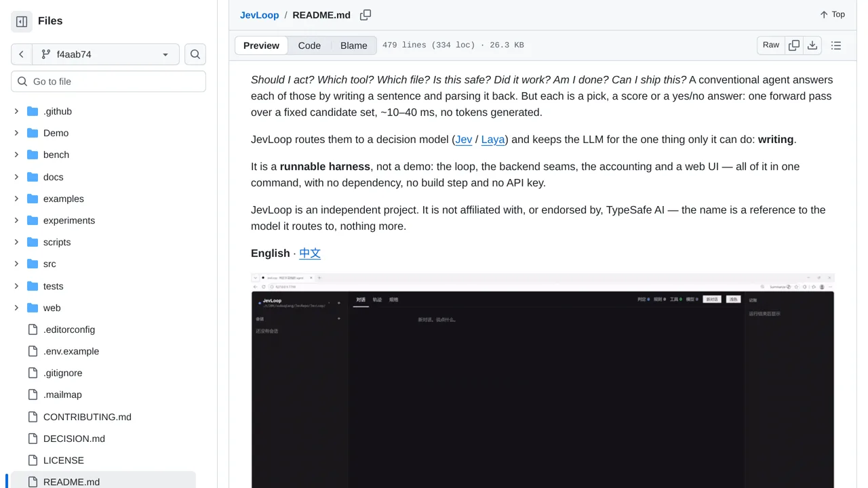Click the file search magnifier button
Viewport: 868px width, 488px height.
[195, 54]
